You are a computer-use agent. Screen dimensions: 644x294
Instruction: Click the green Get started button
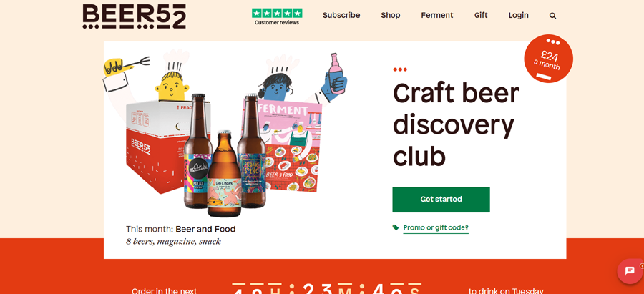pyautogui.click(x=441, y=200)
